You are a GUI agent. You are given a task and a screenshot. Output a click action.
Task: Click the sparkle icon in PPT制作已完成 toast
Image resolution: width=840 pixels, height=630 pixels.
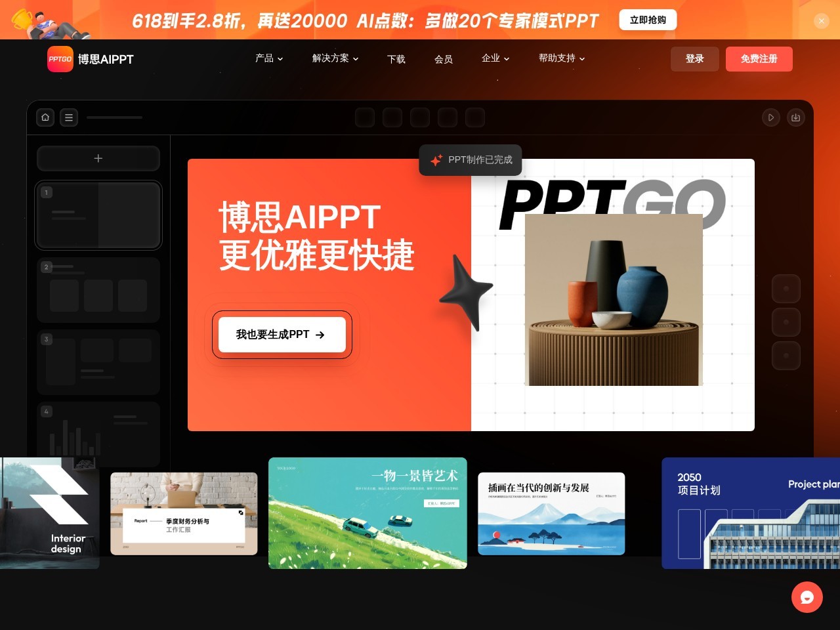436,160
